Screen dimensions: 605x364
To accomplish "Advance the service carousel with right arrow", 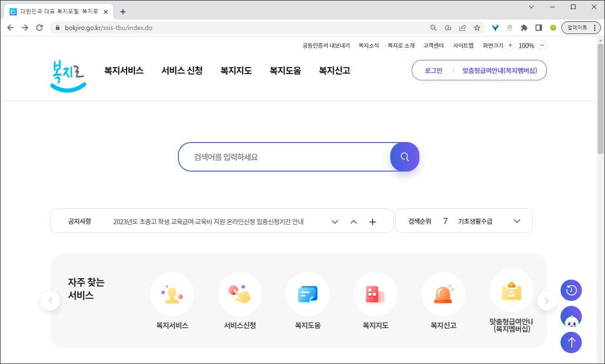I will [x=547, y=300].
